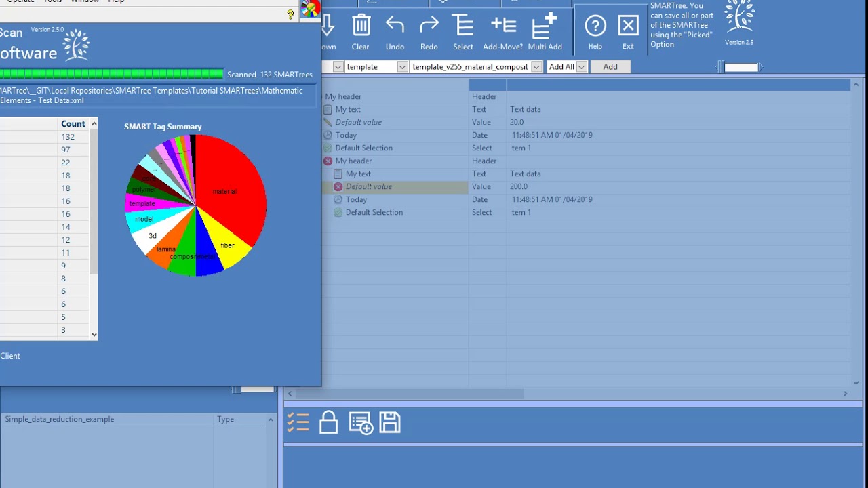This screenshot has height=488, width=868.
Task: Click the add-record list icon with plus
Action: pyautogui.click(x=360, y=423)
